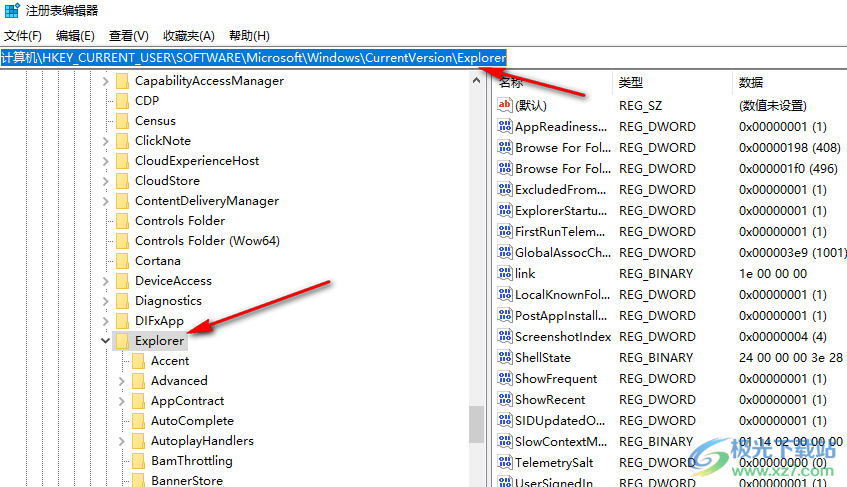
Task: Click the Explorer folder icon
Action: [x=123, y=341]
